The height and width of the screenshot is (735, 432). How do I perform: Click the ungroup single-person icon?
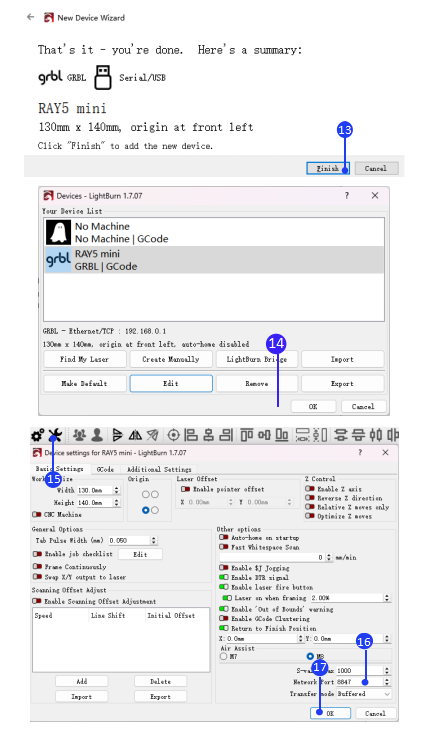(x=97, y=435)
